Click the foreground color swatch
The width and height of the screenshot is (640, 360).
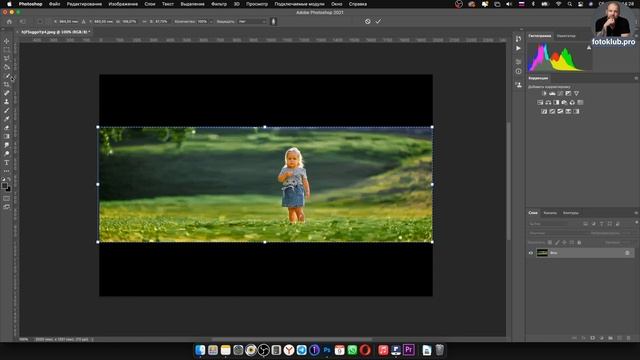4,186
